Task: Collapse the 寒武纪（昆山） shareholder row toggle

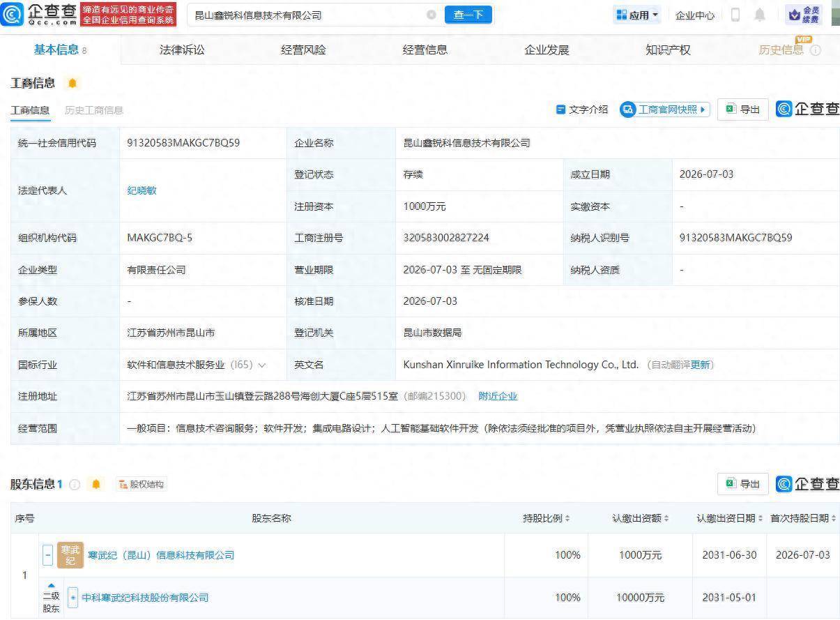Action: (48, 556)
